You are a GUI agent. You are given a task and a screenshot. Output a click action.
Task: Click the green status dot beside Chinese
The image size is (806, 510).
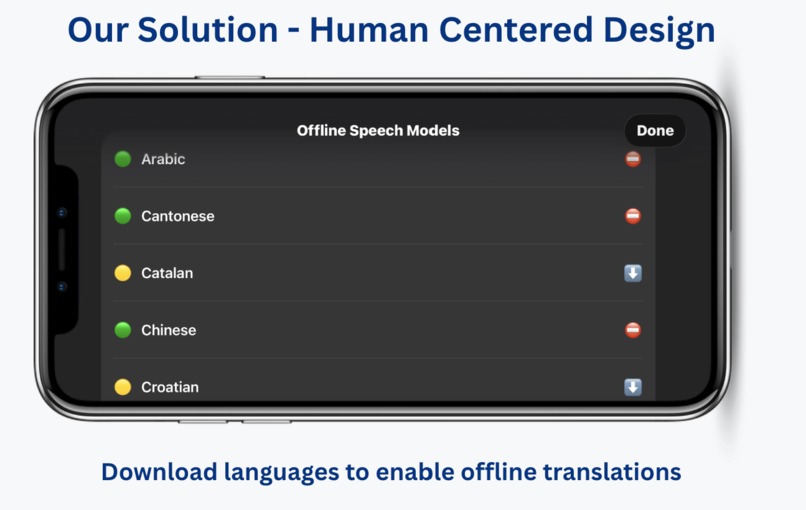pyautogui.click(x=123, y=330)
